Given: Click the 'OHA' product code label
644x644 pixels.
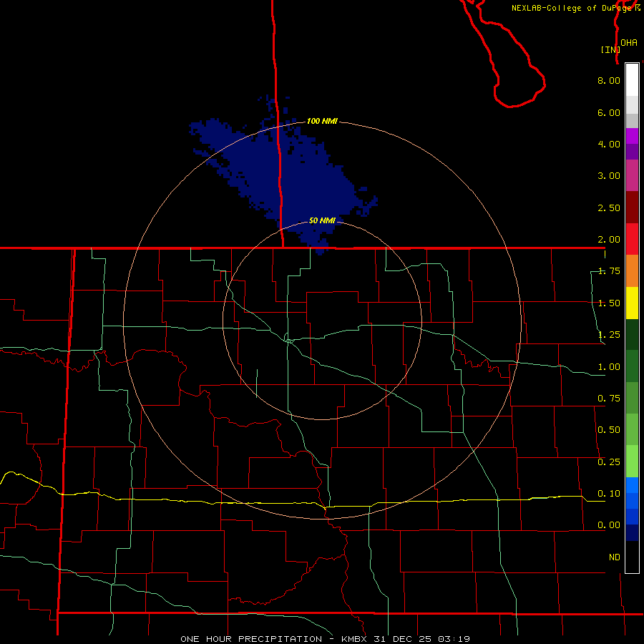Looking at the screenshot, I should click(629, 43).
